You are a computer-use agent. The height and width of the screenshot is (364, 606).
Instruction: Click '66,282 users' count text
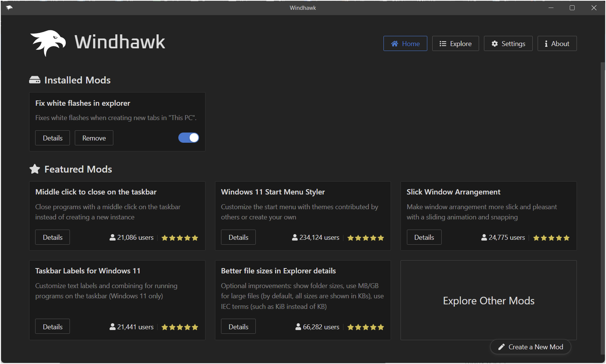321,327
